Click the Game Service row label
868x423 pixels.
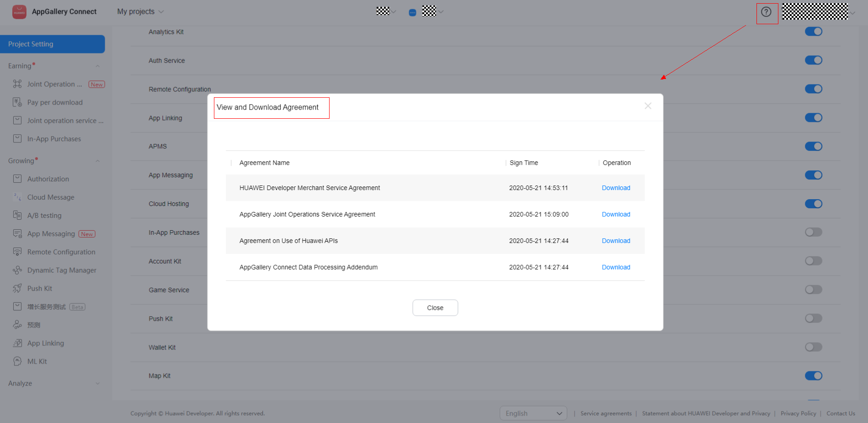169,290
